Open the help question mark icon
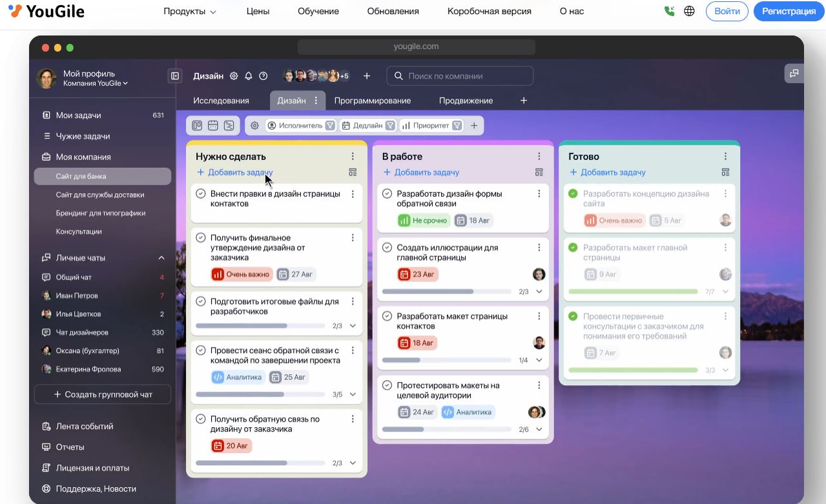 [x=263, y=76]
